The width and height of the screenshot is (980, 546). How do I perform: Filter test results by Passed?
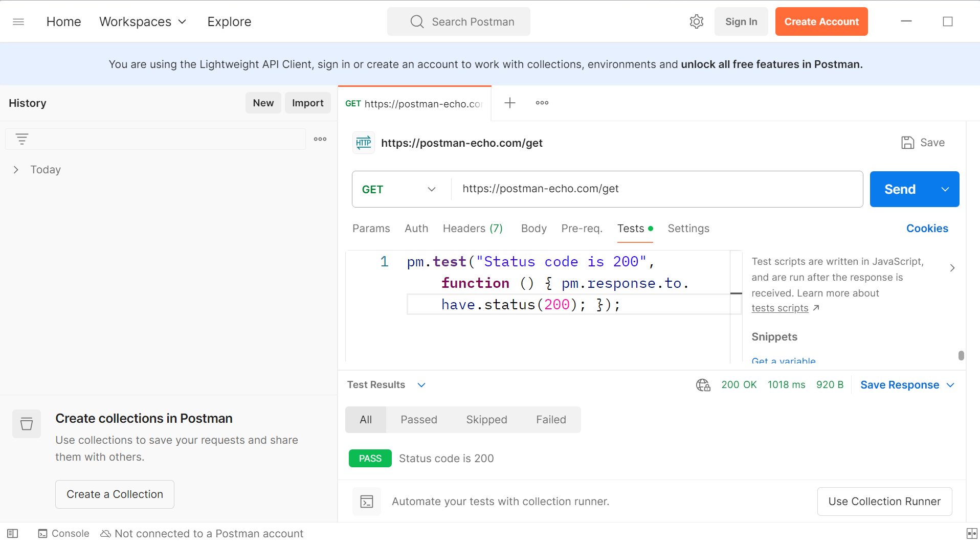click(x=418, y=420)
